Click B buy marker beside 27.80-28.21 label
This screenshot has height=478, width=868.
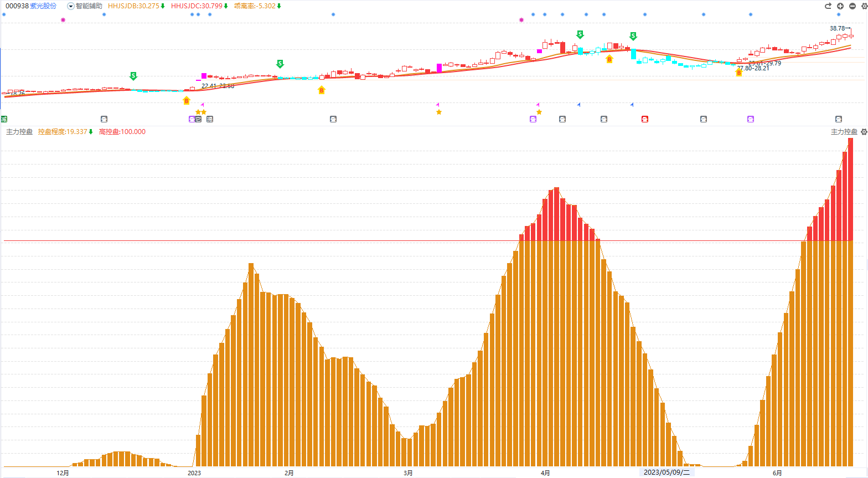(738, 73)
